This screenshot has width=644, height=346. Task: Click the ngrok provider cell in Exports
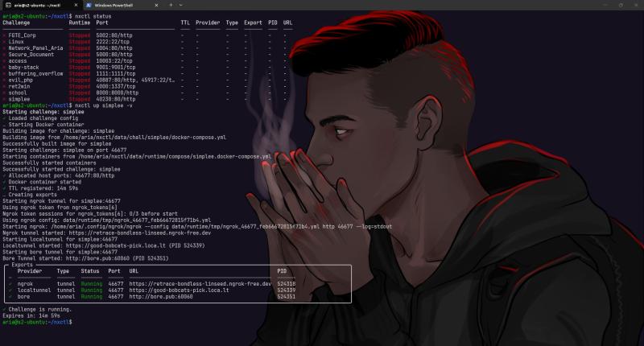click(25, 283)
